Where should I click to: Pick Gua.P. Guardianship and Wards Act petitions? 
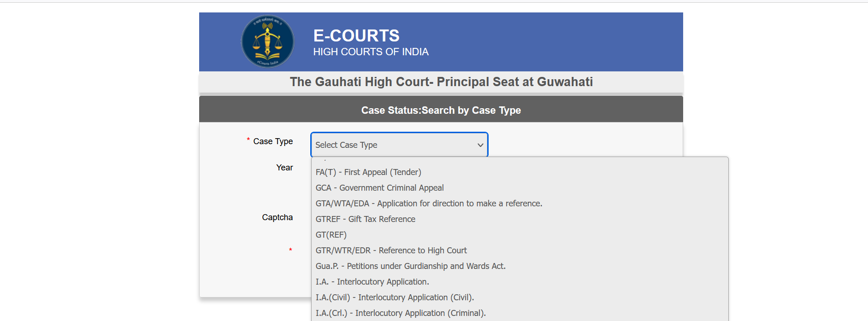click(410, 266)
